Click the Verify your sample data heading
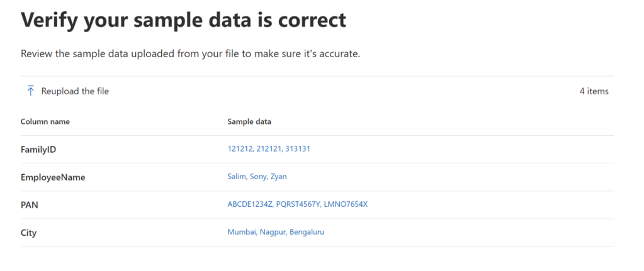 click(183, 19)
